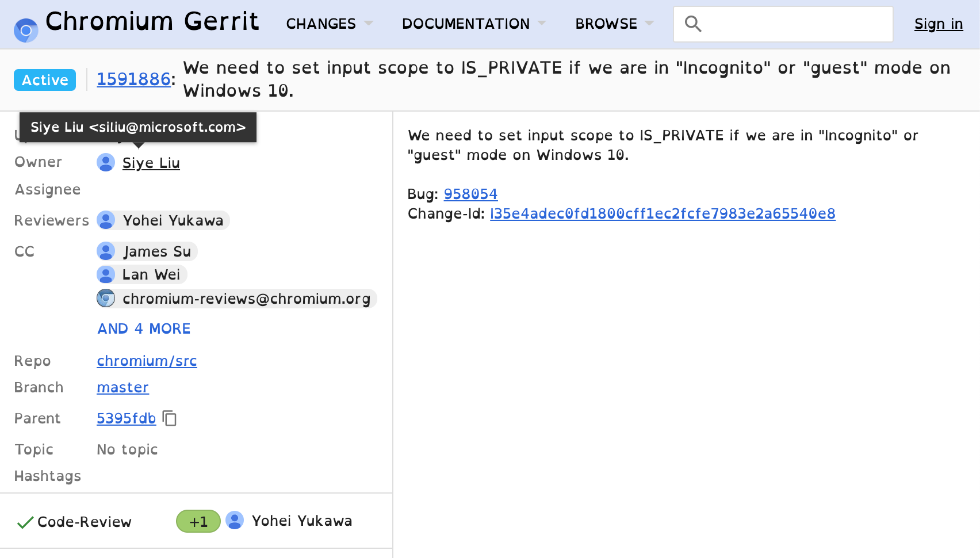Copy the parent commit hash icon
The image size is (980, 558).
(x=170, y=418)
